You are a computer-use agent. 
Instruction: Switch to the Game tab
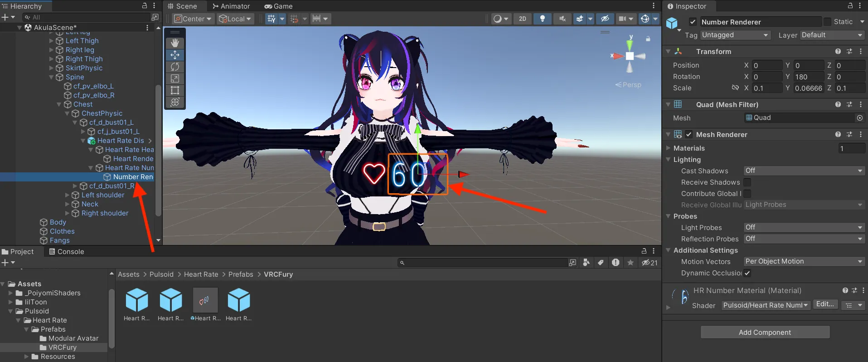click(x=279, y=6)
